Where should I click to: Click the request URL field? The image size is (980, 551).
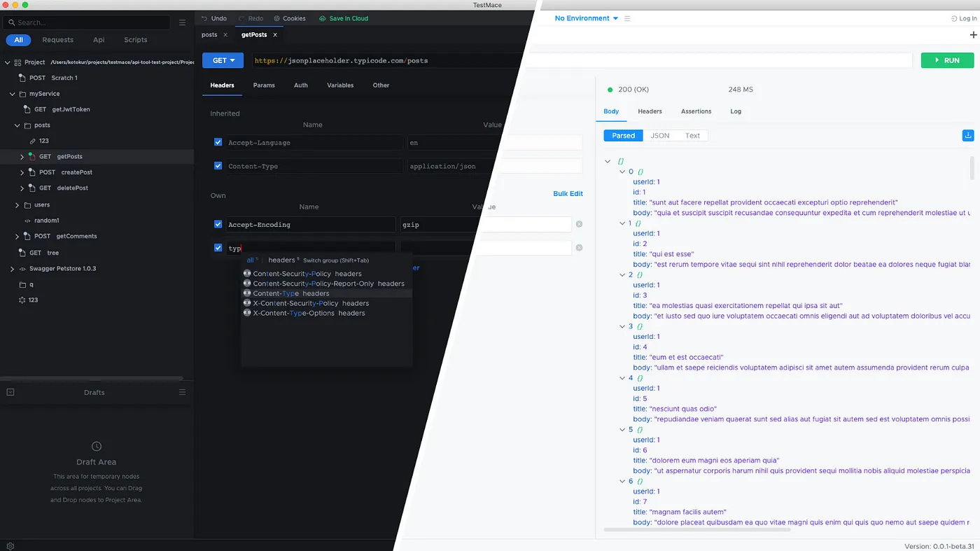(581, 60)
